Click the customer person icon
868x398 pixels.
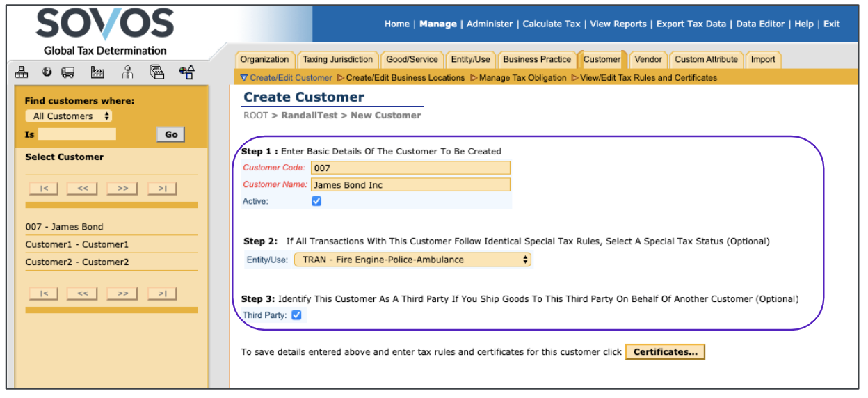tap(127, 72)
